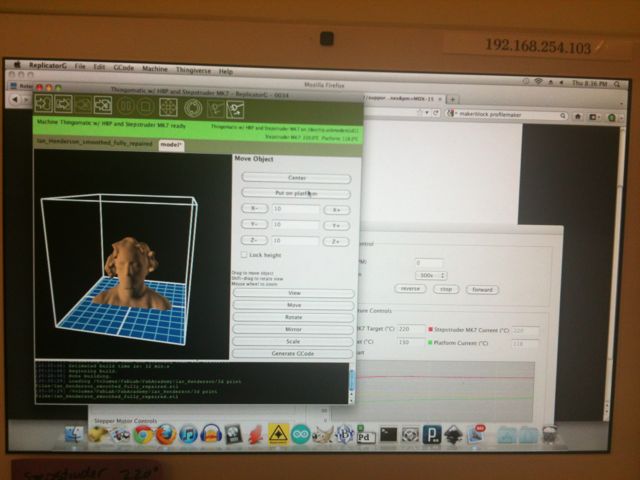The image size is (640, 480).
Task: Click the Z- move button
Action: tap(254, 240)
